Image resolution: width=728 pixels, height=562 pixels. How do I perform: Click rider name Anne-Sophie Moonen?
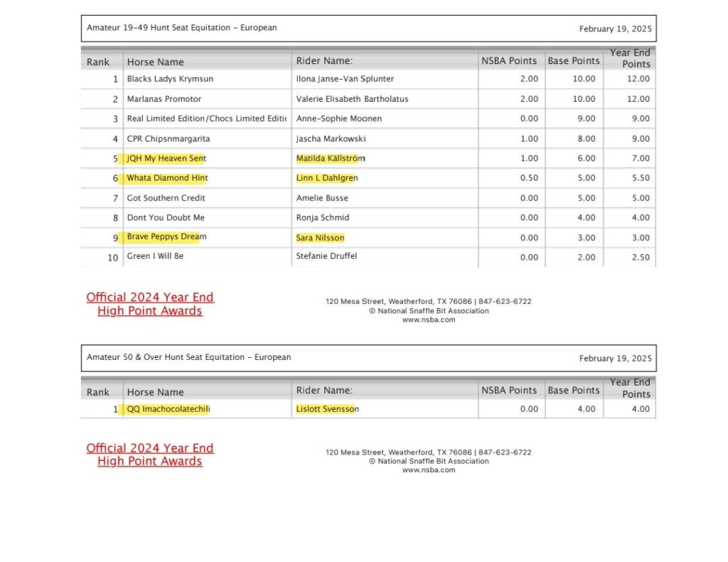(339, 119)
